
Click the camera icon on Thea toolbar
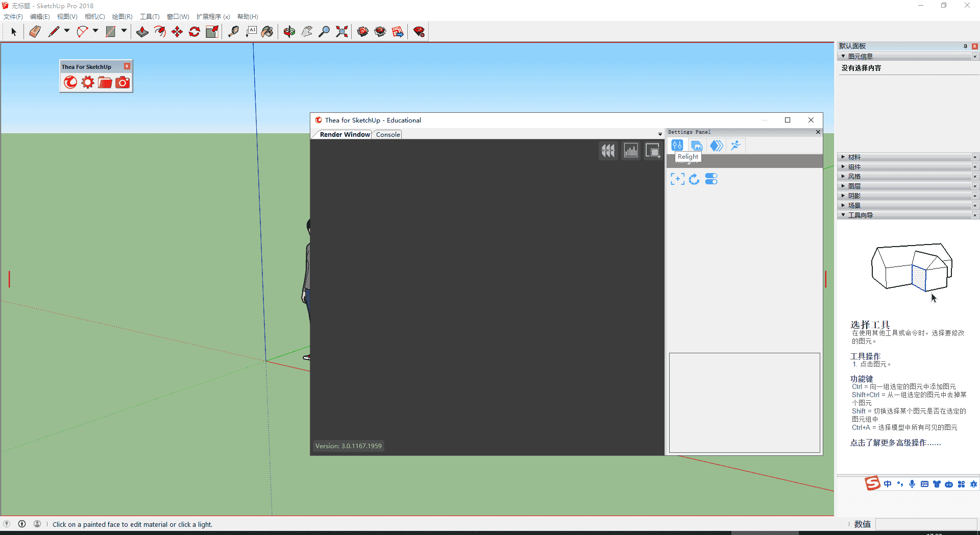122,82
